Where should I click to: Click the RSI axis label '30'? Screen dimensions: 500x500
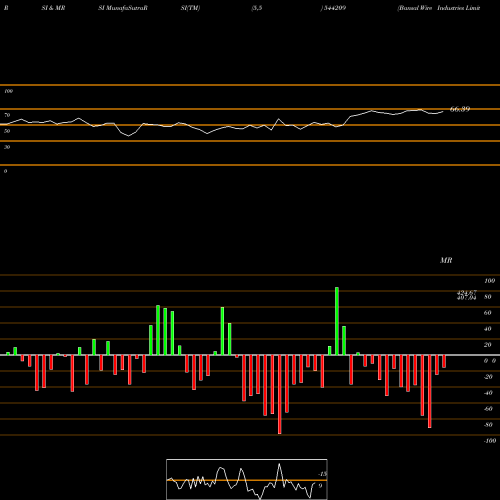pos(7,147)
